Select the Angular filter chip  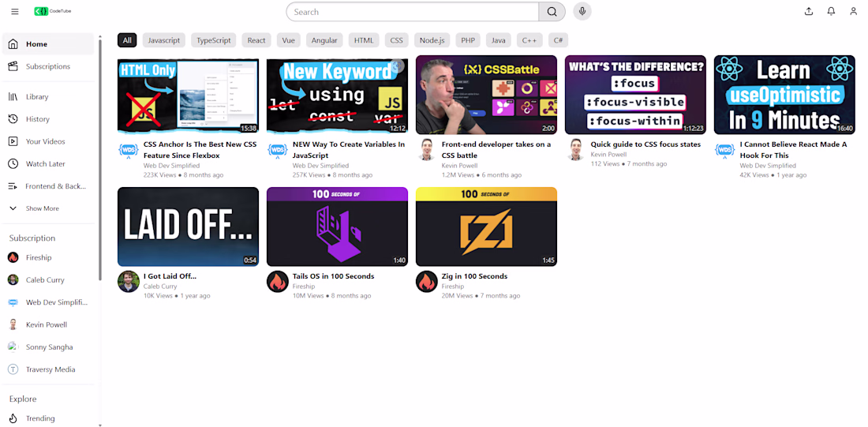click(x=324, y=40)
